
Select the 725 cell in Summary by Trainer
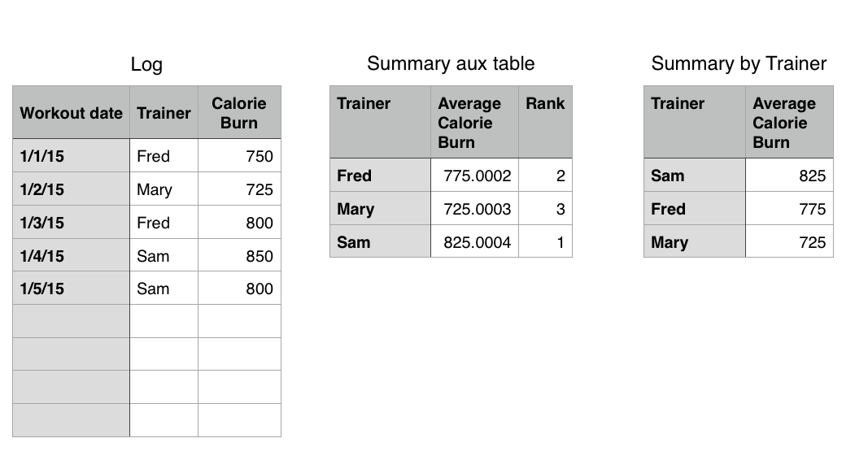tap(789, 242)
